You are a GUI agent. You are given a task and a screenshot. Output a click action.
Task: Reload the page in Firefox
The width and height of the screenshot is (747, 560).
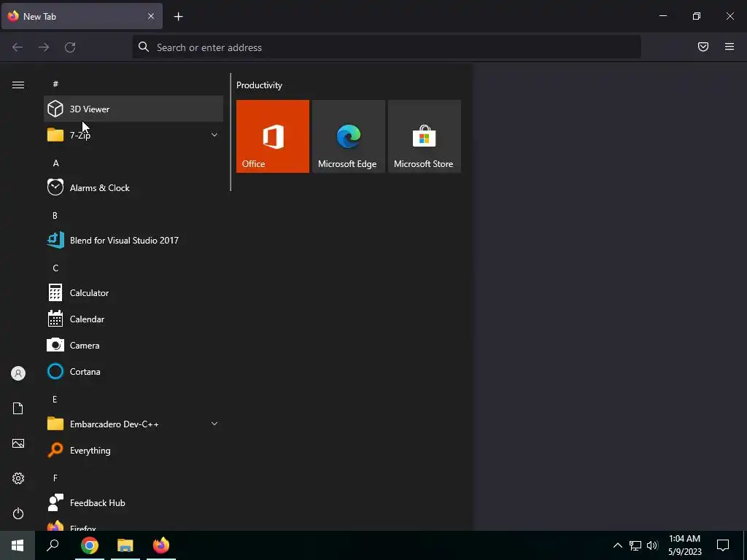[x=70, y=47]
